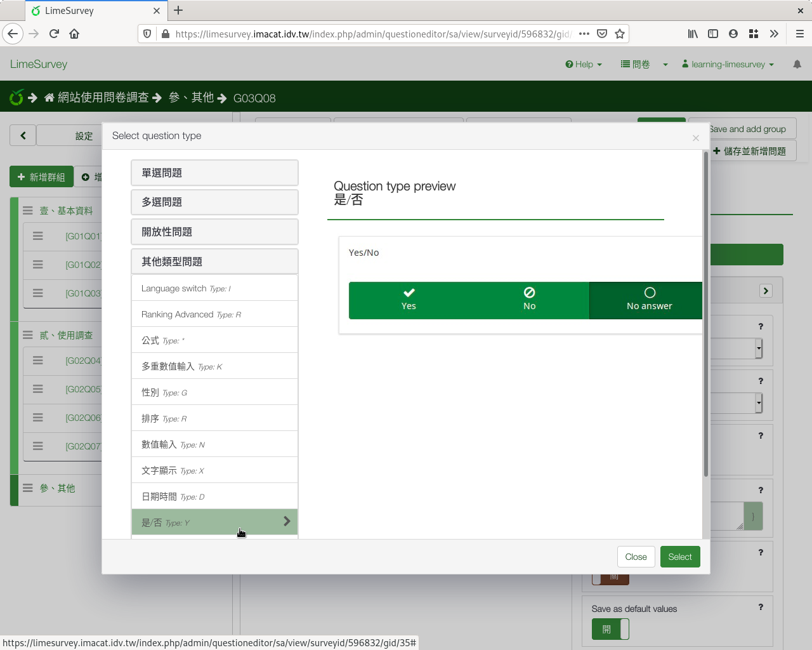Open Firefox account icon
The height and width of the screenshot is (650, 812).
click(x=733, y=34)
